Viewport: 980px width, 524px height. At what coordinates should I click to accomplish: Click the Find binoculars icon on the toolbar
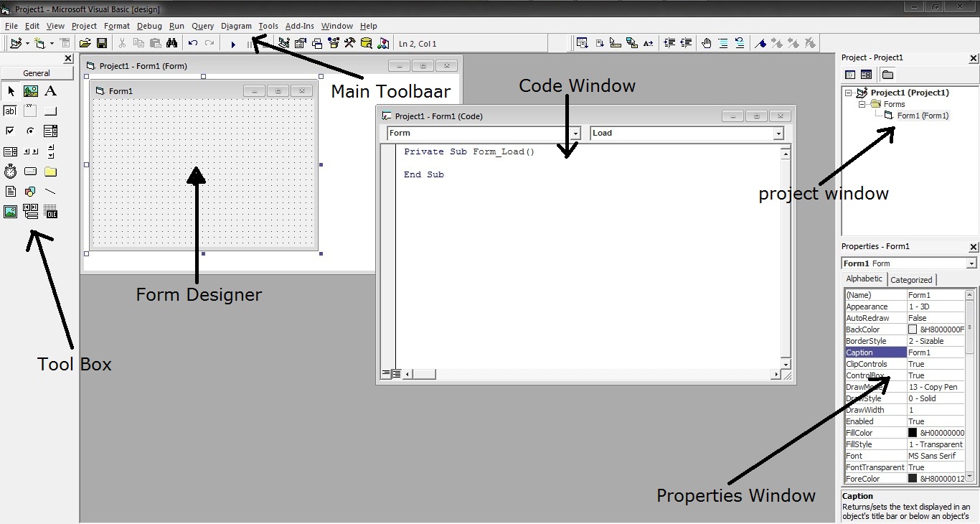[172, 43]
